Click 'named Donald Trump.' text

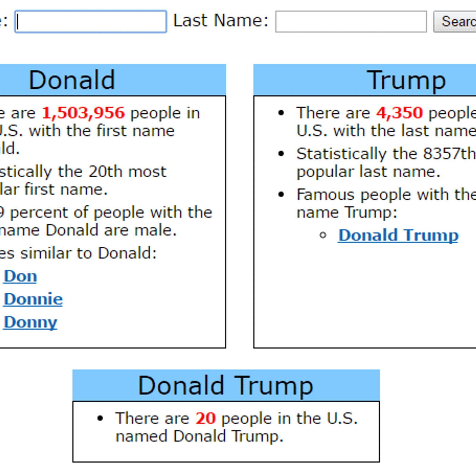(x=199, y=437)
